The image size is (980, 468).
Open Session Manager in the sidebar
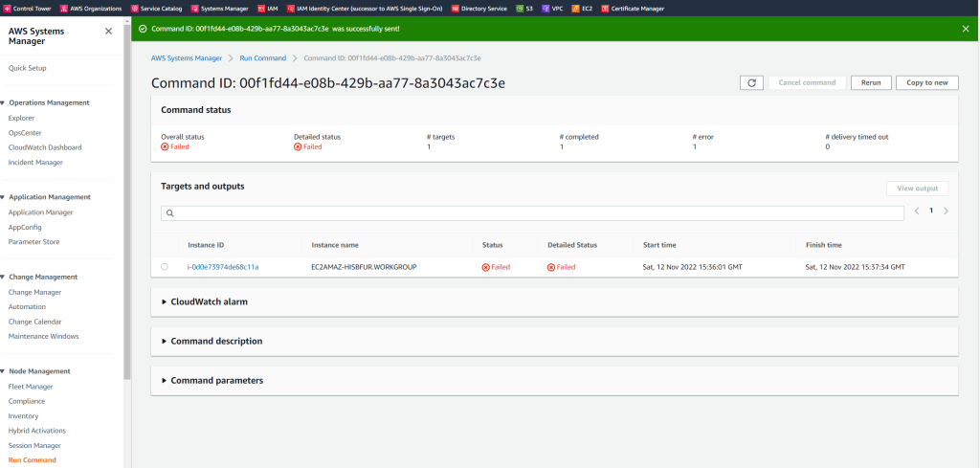35,445
